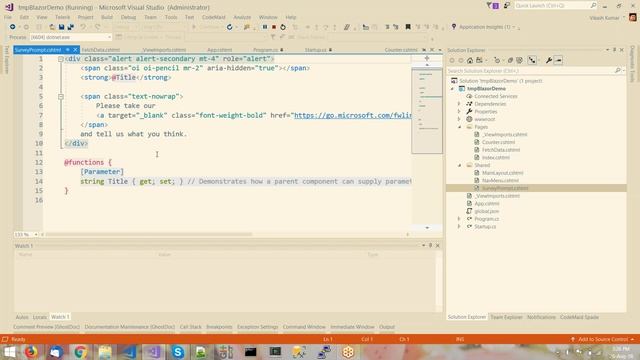The width and height of the screenshot is (640, 360).
Task: Open the Immediate Window tab
Action: click(x=352, y=327)
